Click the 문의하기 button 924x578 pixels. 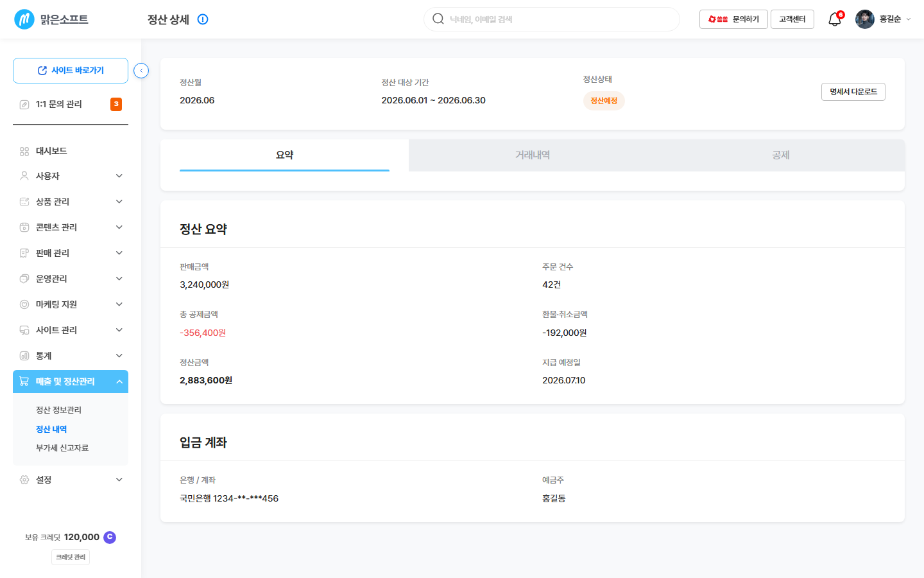[733, 19]
